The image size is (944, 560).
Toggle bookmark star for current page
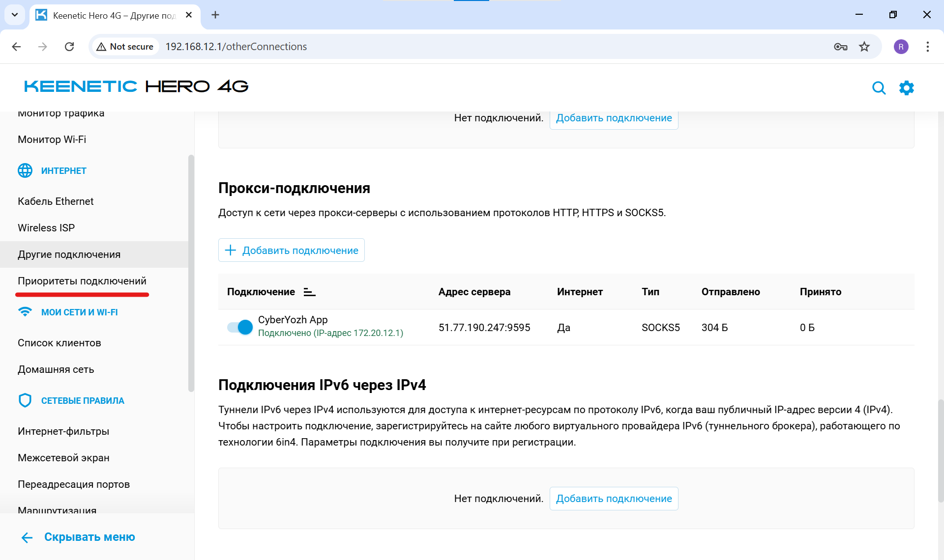tap(864, 47)
